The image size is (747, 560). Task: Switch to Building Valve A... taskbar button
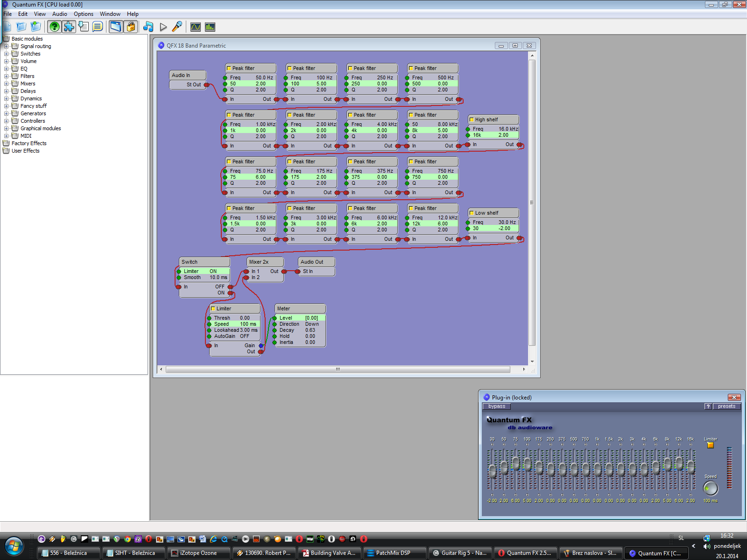click(x=330, y=553)
